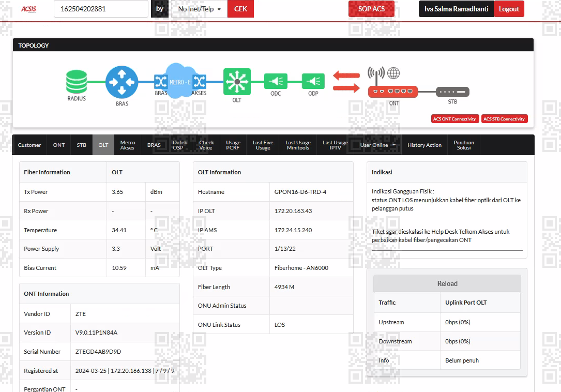Image resolution: width=561 pixels, height=392 pixels.
Task: Open the Panduan Solusi tab
Action: [x=464, y=145]
